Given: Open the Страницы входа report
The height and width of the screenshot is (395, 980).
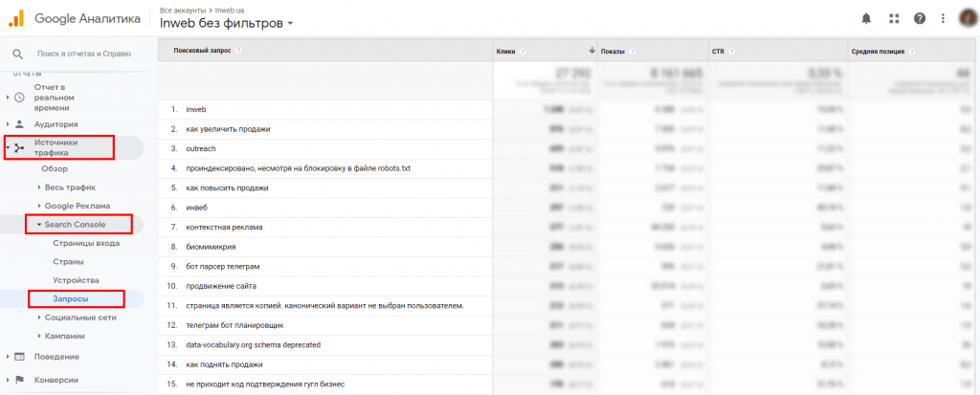Looking at the screenshot, I should coord(86,243).
